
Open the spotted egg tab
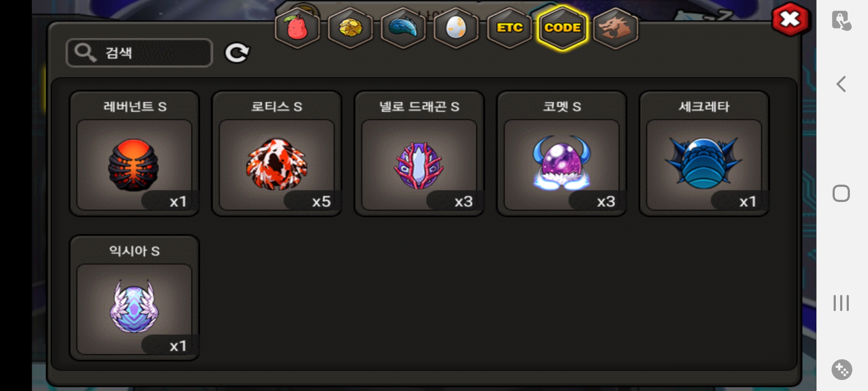click(x=456, y=28)
